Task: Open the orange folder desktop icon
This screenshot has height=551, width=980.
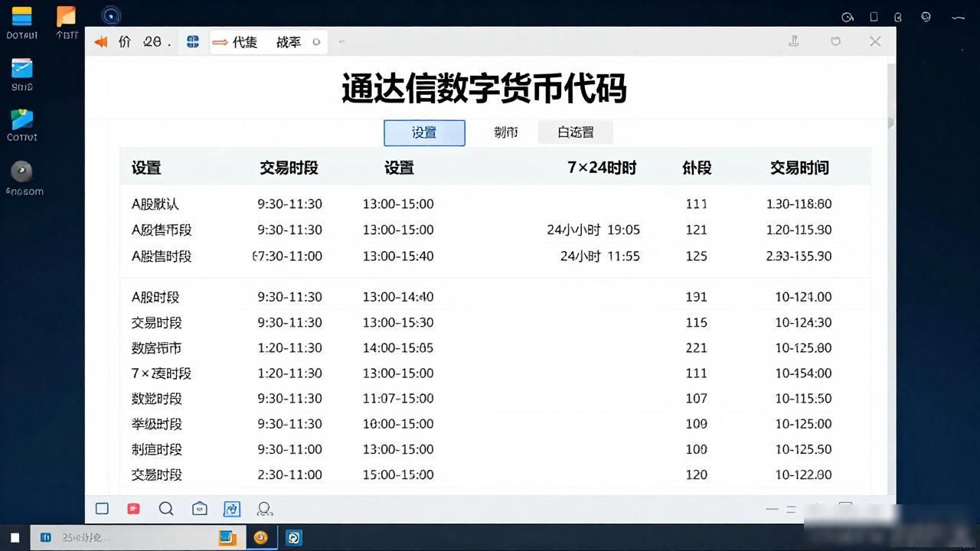Action: (x=67, y=17)
